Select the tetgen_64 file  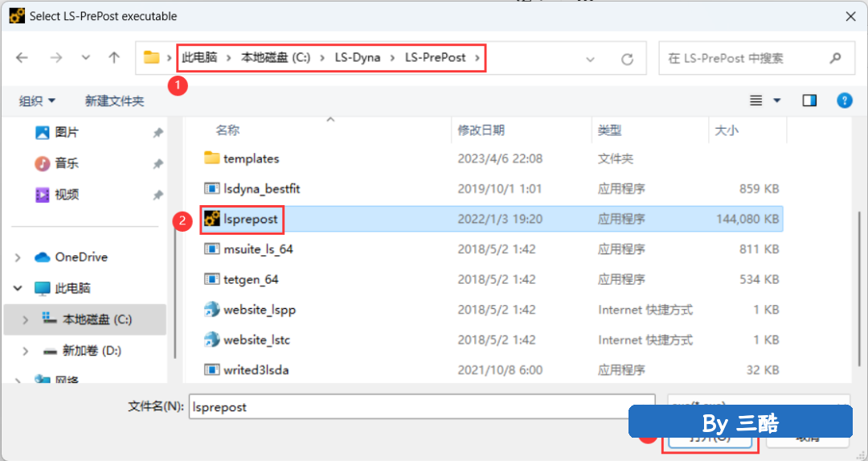[251, 279]
